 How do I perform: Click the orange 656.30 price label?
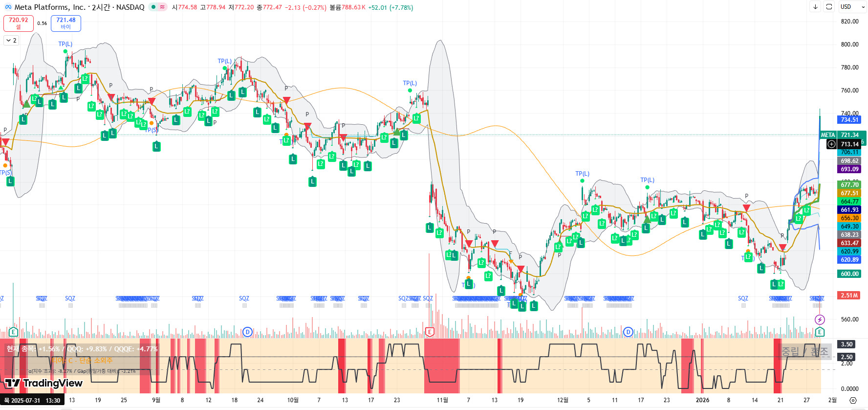click(849, 218)
